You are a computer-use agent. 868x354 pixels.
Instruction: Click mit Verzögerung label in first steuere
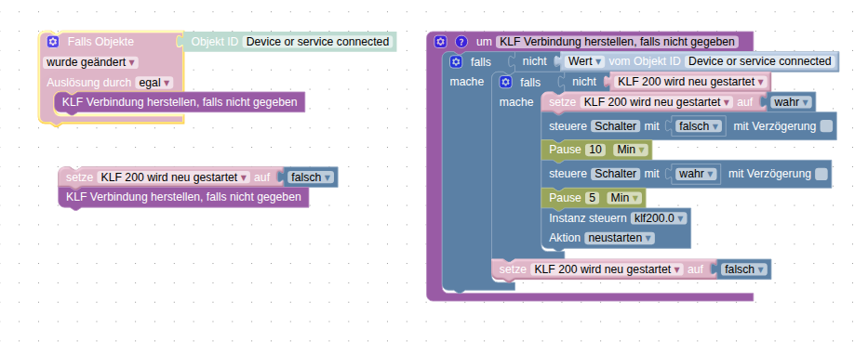(x=774, y=126)
